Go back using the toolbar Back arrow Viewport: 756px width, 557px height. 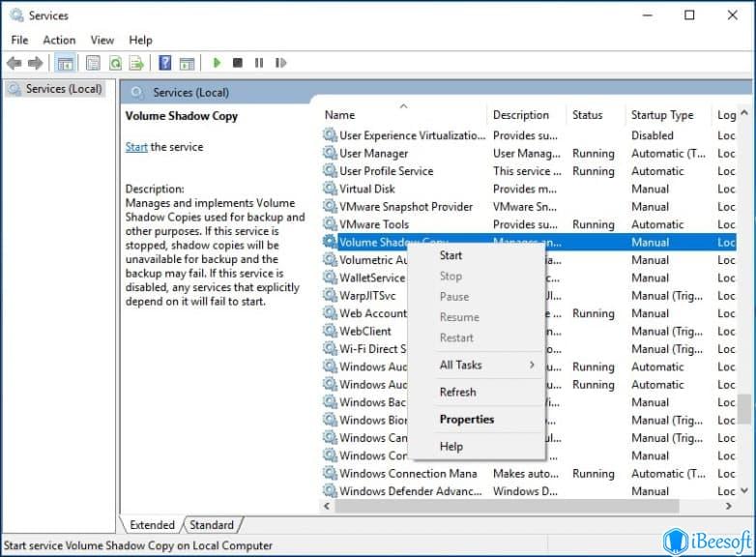(x=14, y=63)
